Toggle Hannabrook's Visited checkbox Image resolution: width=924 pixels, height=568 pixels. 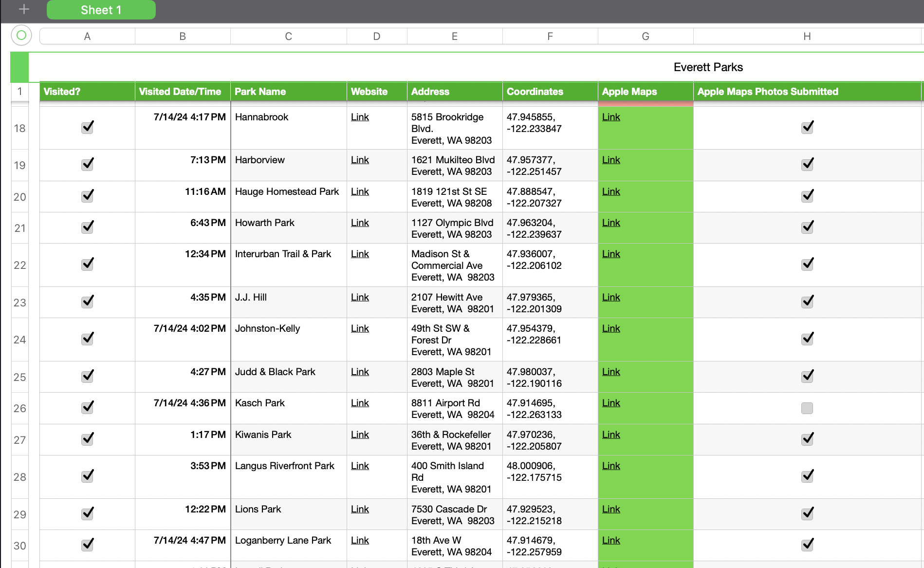[x=87, y=127]
